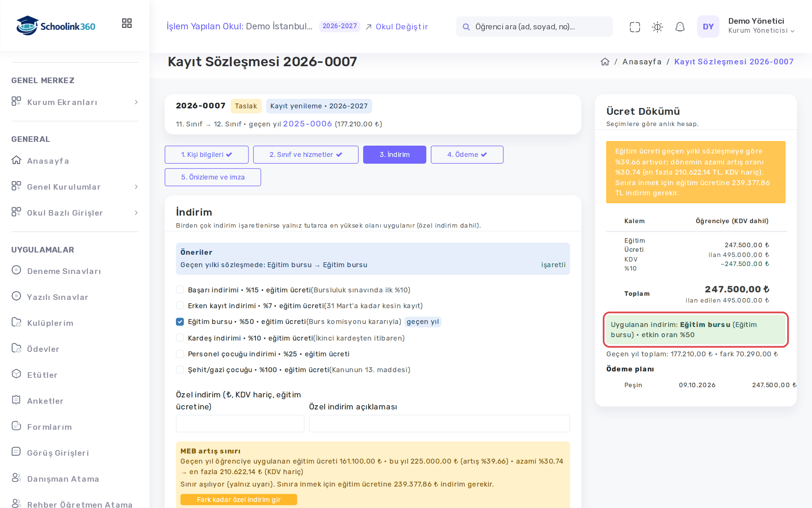812x508 pixels.
Task: Click Fark kadar özel indirim gir button
Action: click(x=239, y=499)
